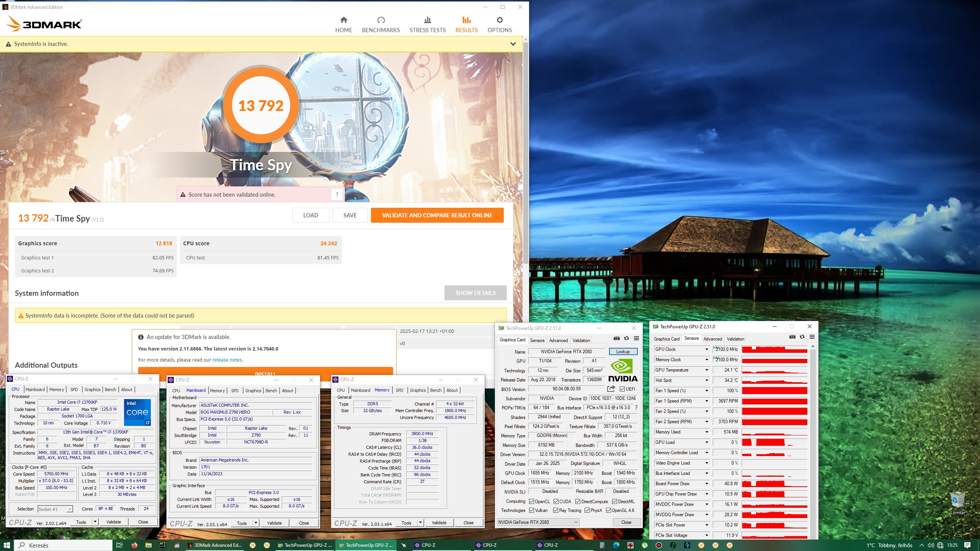Switch to Advanced tab in GPU-Z Sensors window

coord(712,339)
